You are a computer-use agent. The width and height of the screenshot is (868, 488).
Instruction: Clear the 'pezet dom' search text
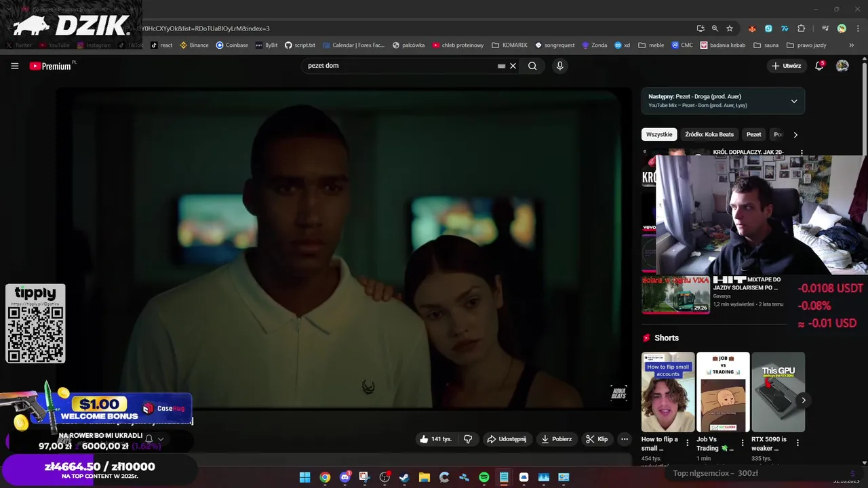click(513, 66)
